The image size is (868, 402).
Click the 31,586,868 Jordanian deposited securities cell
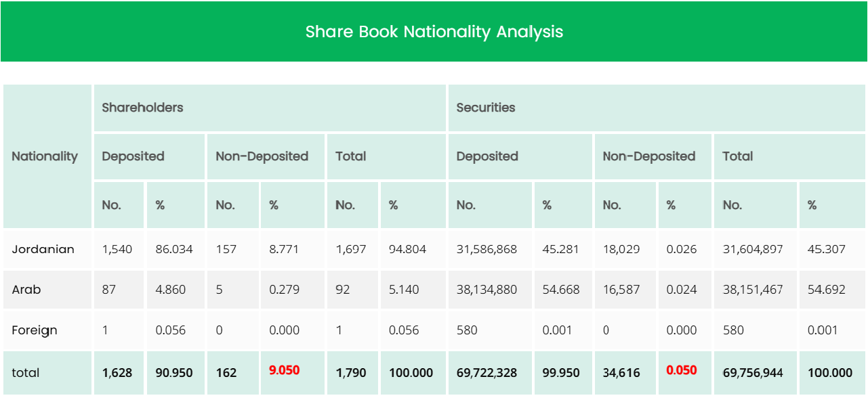487,249
